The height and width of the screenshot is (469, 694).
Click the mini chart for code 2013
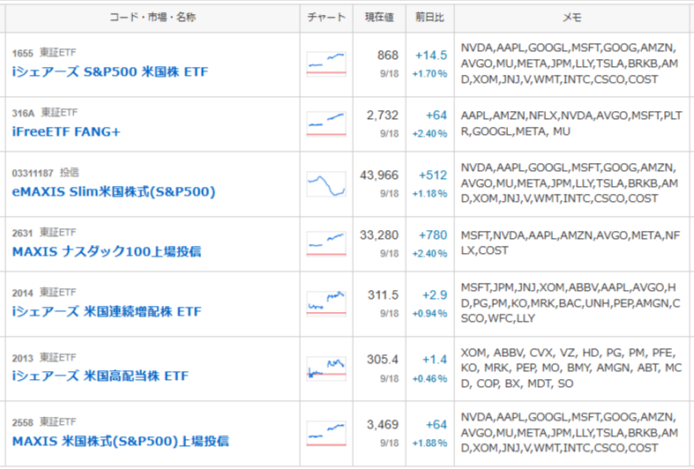point(326,368)
